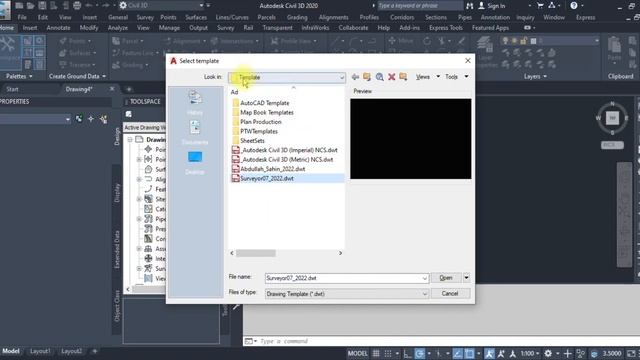The height and width of the screenshot is (360, 640).
Task: Open the Corridors menu
Action: 402,17
